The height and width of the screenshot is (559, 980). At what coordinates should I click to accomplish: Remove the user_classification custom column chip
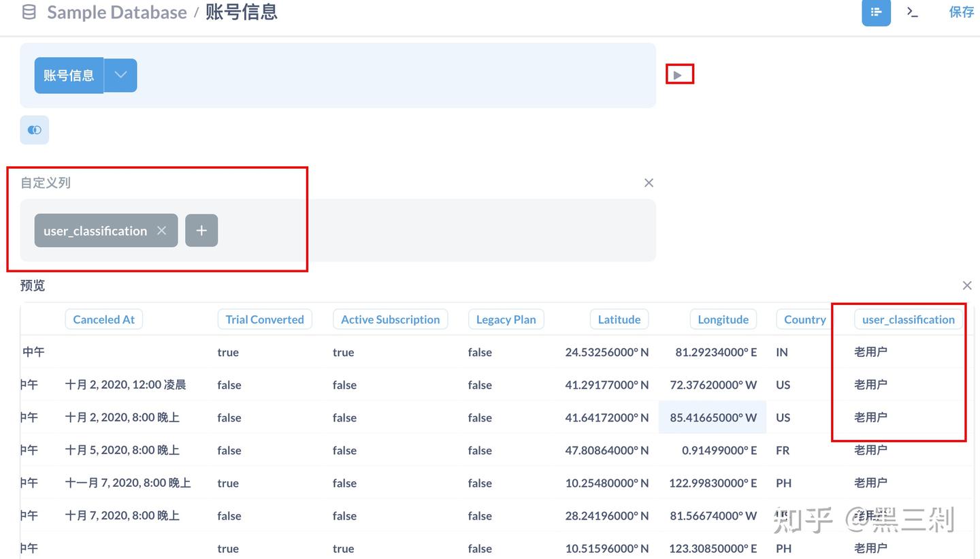coord(162,230)
